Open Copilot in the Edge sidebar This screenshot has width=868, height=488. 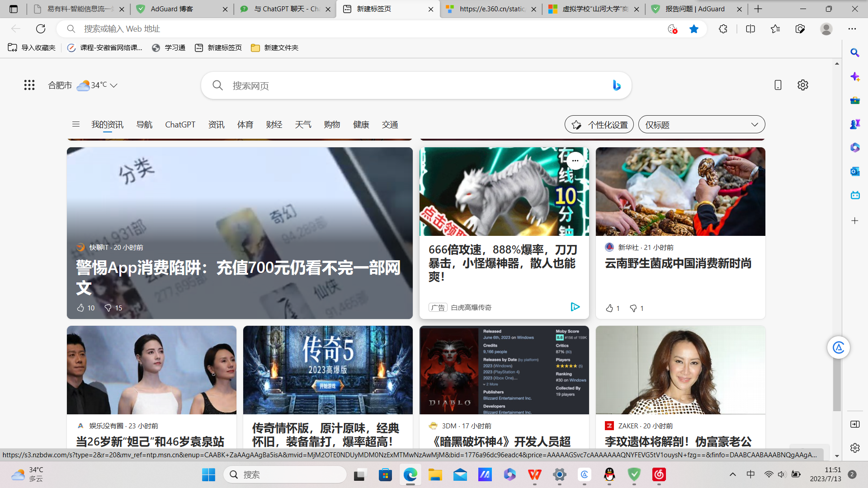pos(855,77)
